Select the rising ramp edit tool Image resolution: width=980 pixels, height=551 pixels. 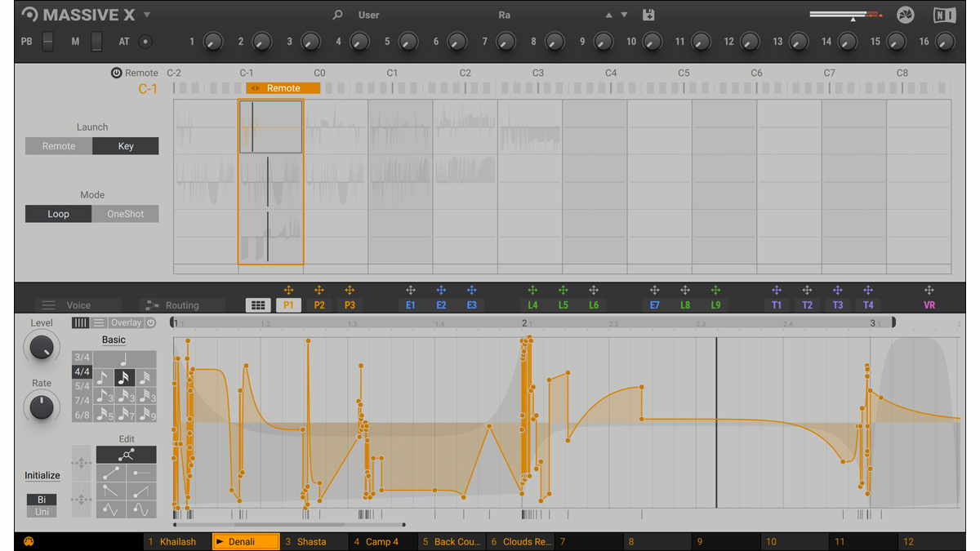coord(141,491)
